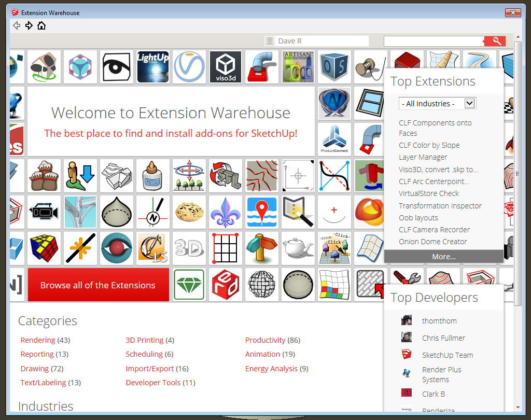Screen dimensions: 531x420
Task: View Render Plus Systems developer page
Action: click(x=442, y=374)
